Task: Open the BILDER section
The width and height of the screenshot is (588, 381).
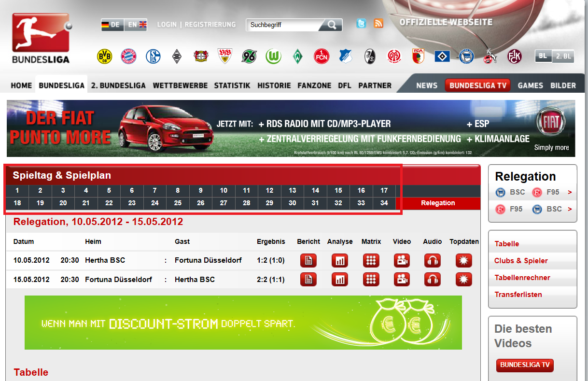Action: pyautogui.click(x=563, y=85)
